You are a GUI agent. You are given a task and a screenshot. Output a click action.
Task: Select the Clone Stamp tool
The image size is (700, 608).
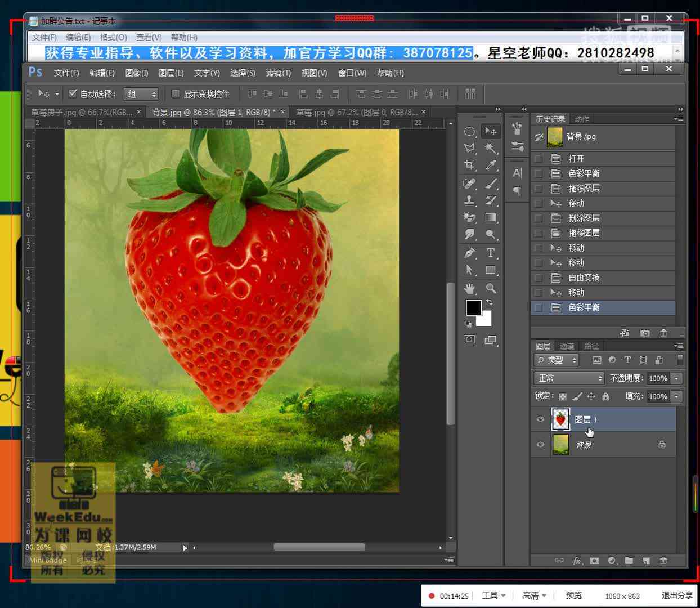pyautogui.click(x=469, y=200)
